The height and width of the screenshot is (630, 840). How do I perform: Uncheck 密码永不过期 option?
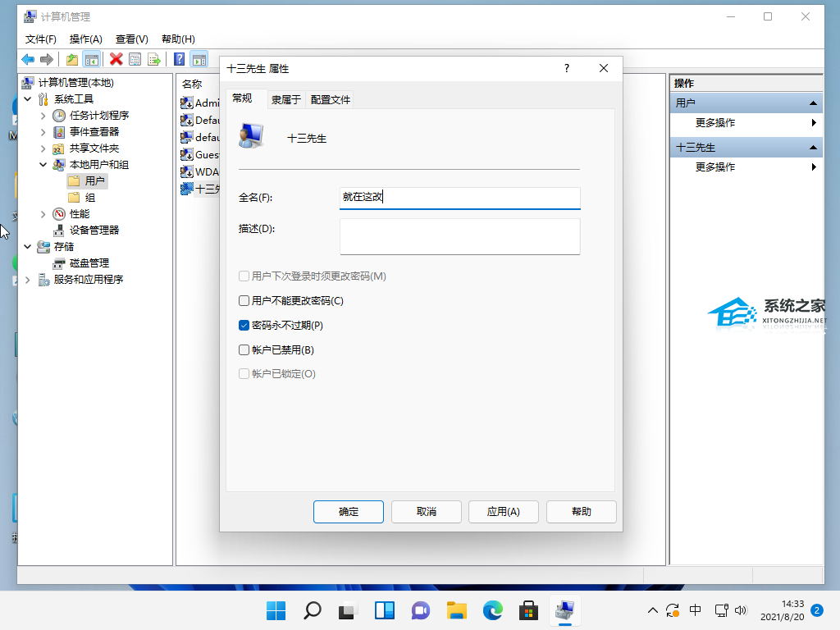tap(244, 325)
